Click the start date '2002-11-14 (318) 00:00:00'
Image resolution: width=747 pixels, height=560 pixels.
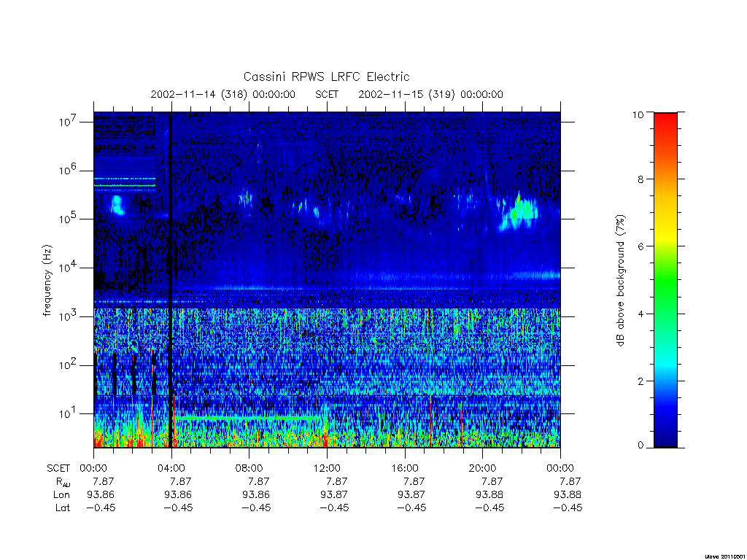coord(223,94)
